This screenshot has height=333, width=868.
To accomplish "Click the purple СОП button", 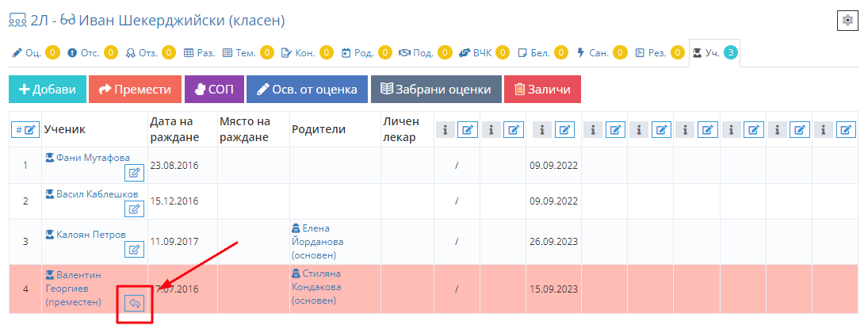I will 212,90.
